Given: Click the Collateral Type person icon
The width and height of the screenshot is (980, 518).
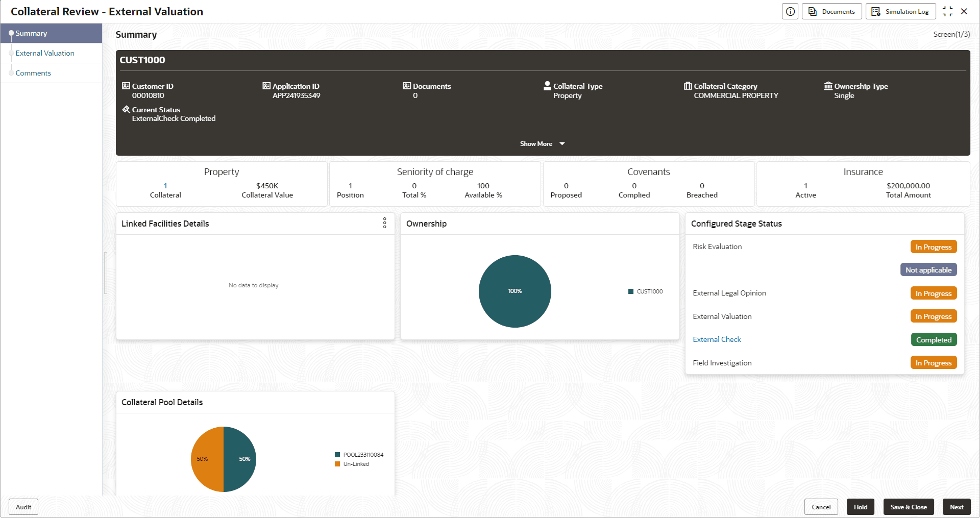Looking at the screenshot, I should [x=547, y=85].
